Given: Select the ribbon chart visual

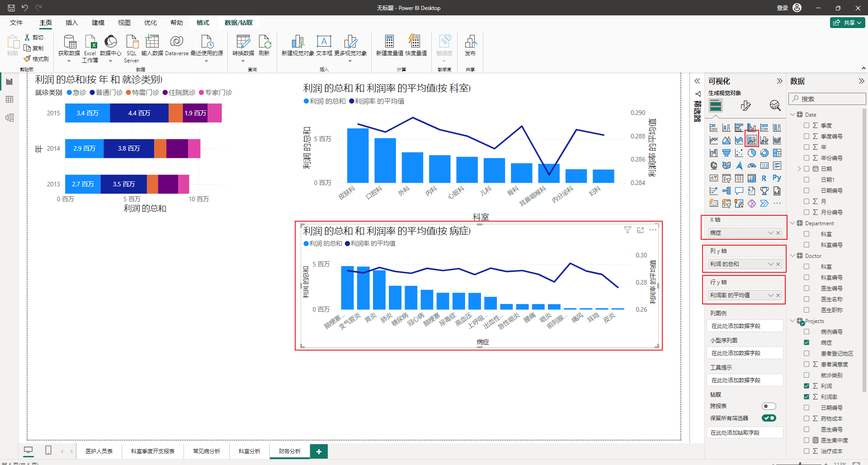Looking at the screenshot, I should (777, 140).
